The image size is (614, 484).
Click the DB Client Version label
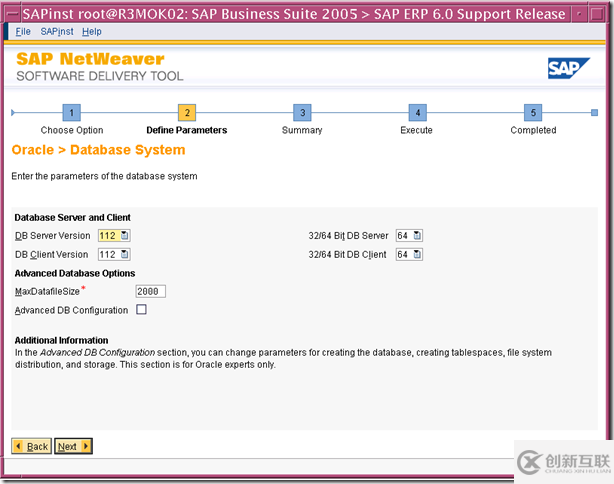click(x=52, y=255)
